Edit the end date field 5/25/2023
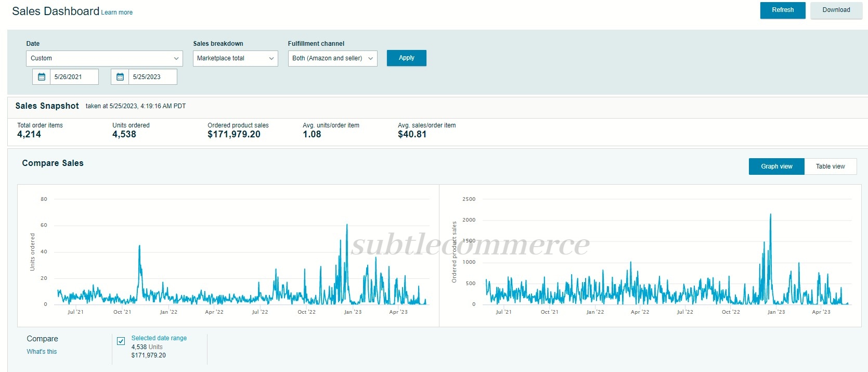 click(x=152, y=77)
